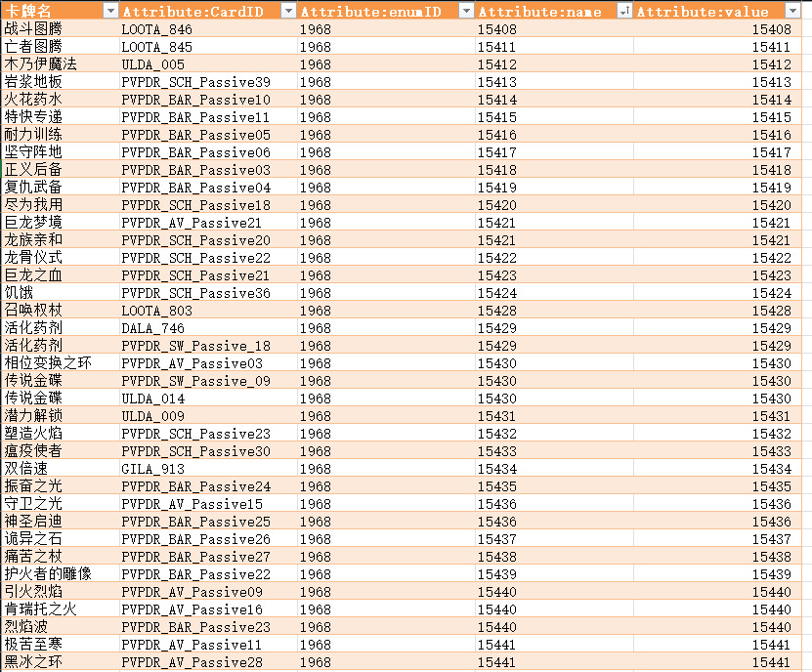Click the 火花药水 cell

pos(60,100)
